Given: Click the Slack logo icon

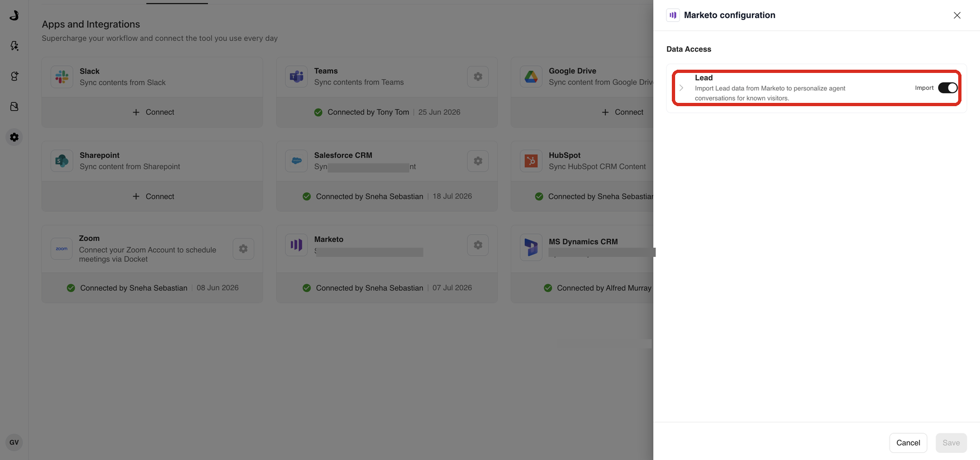Looking at the screenshot, I should 62,77.
